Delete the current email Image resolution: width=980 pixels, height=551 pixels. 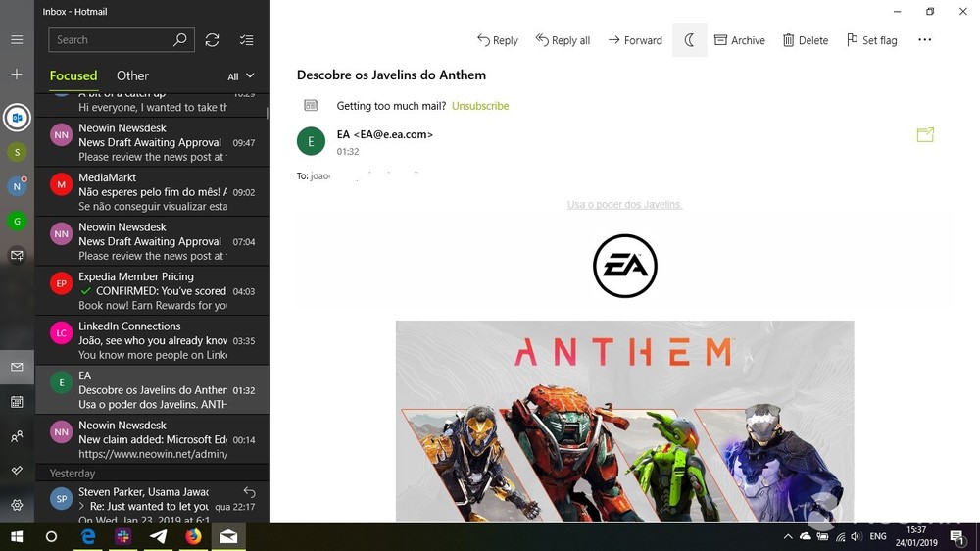tap(806, 40)
